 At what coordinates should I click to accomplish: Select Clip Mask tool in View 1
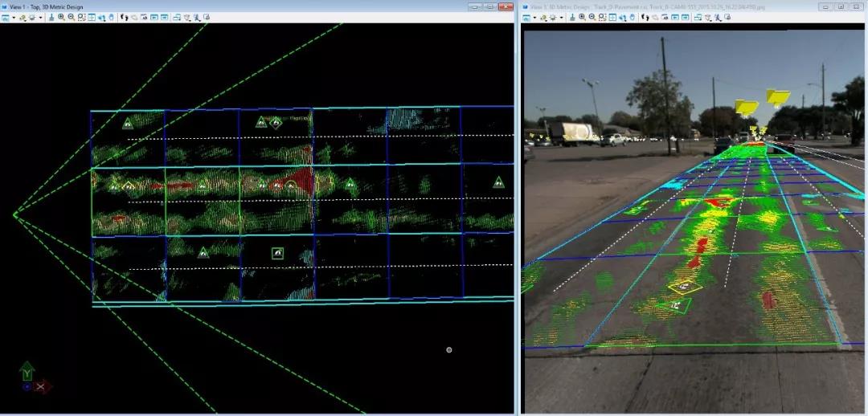[x=207, y=17]
